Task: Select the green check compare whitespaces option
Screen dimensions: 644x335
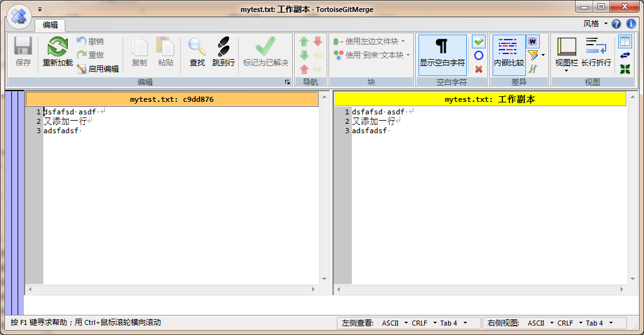Action: click(x=479, y=41)
